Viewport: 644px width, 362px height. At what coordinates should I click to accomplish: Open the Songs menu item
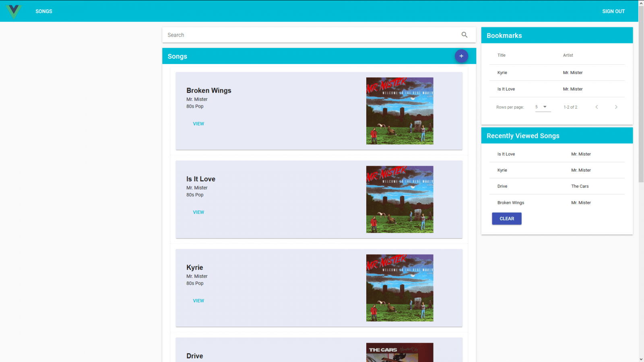click(x=44, y=11)
